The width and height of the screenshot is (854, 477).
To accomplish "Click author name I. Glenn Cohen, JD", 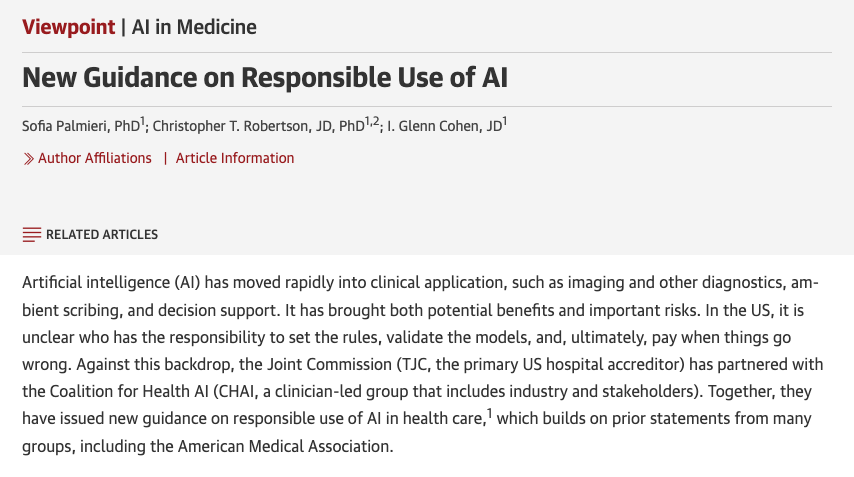I will pos(444,126).
